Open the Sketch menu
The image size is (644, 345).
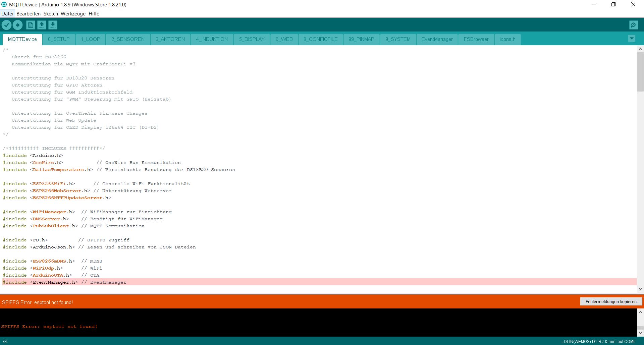coord(51,14)
